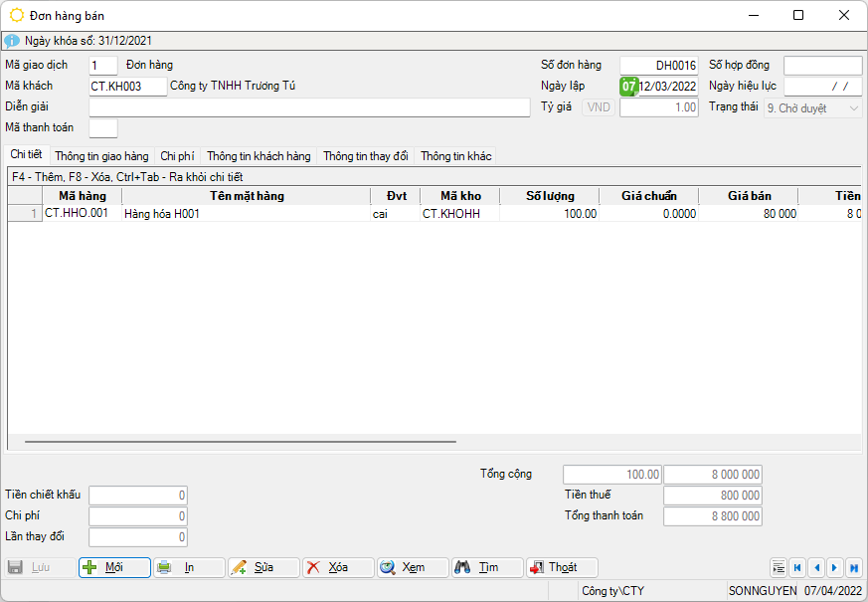Image resolution: width=868 pixels, height=602 pixels.
Task: Go to the previous record arrow
Action: pyautogui.click(x=816, y=567)
